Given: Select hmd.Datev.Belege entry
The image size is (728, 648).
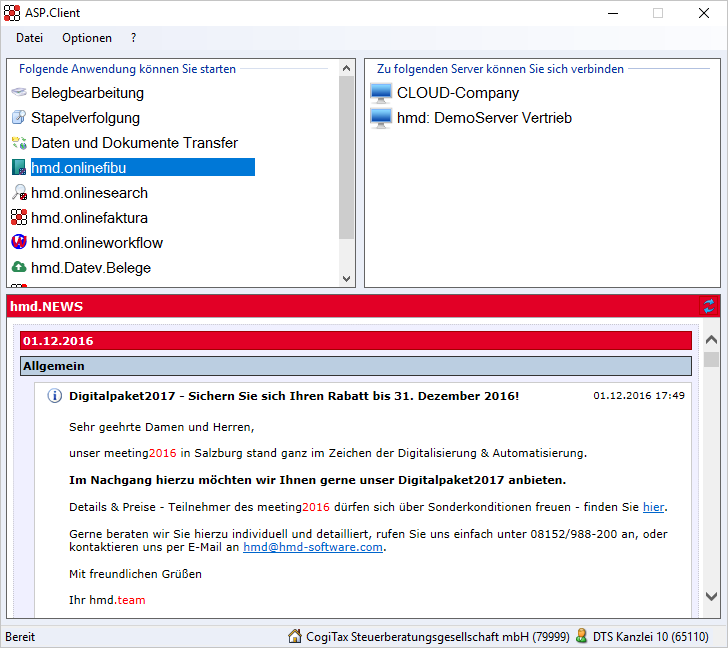Looking at the screenshot, I should pyautogui.click(x=91, y=268).
